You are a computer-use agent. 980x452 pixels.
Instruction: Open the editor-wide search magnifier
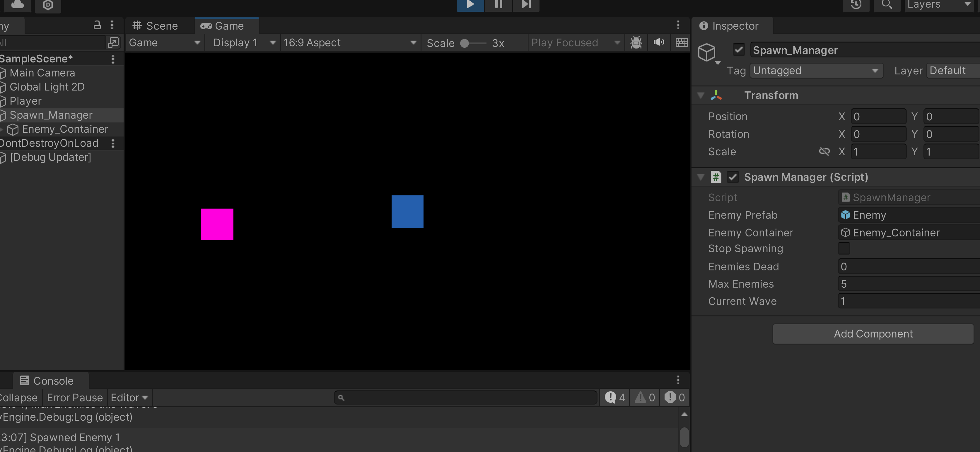point(887,5)
